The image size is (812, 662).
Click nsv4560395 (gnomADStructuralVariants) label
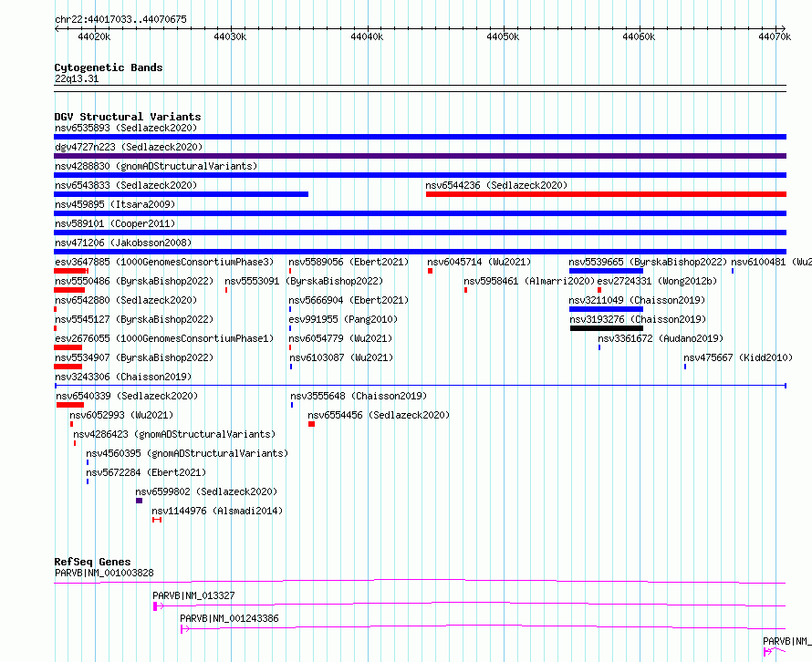point(187,453)
